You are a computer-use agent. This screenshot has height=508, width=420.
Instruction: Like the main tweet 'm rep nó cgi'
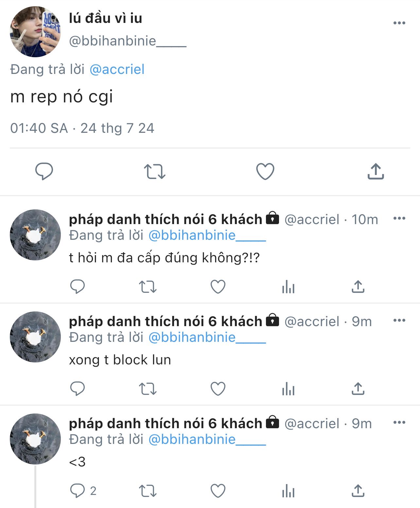click(x=265, y=171)
